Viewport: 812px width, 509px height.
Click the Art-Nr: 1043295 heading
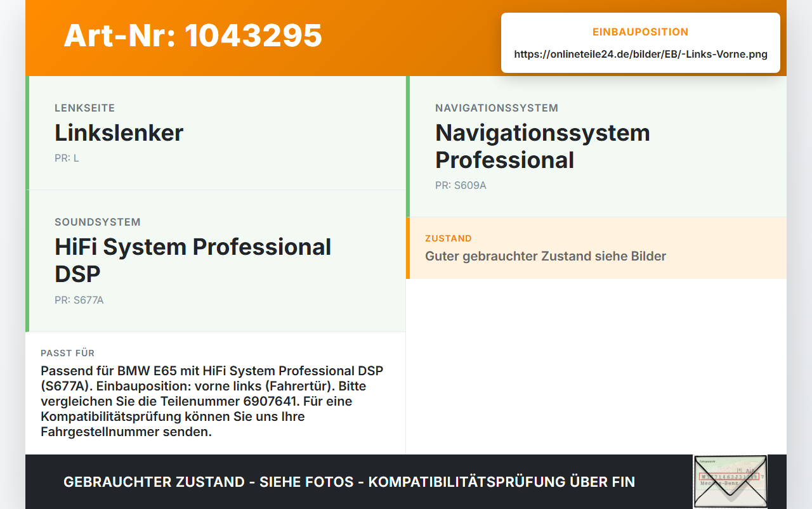(x=193, y=35)
